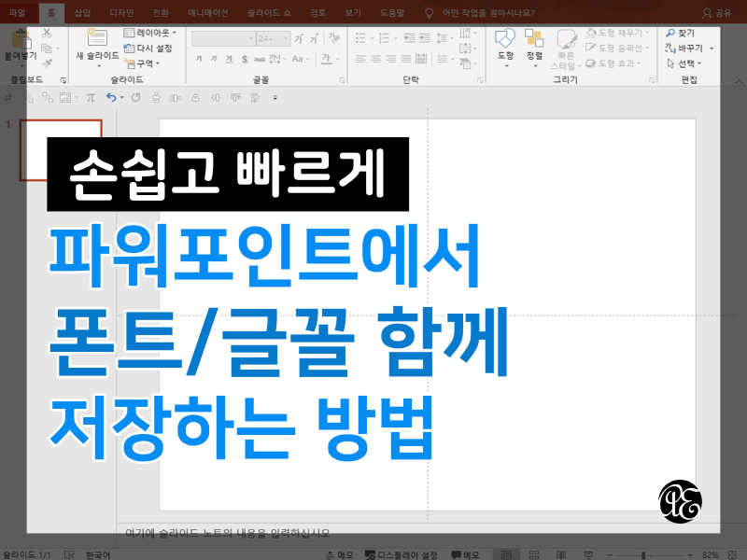
Task: Open the line spacing dropdown
Action: [x=444, y=38]
